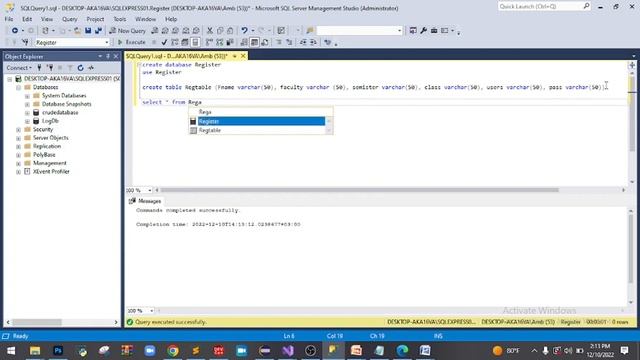Click the Copy icon in toolbar
This screenshot has height=360, width=640.
click(x=220, y=31)
